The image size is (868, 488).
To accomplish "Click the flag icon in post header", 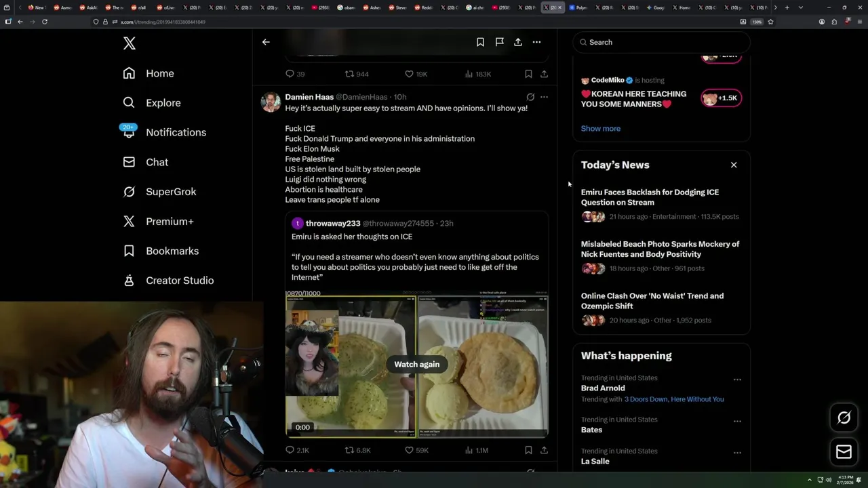I will (499, 42).
